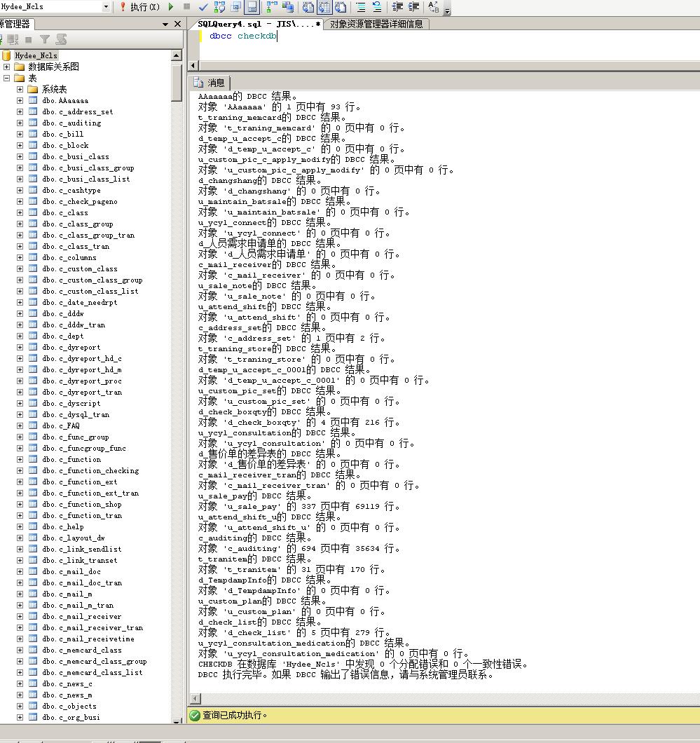This screenshot has height=743, width=700.
Task: Toggle the IntelliSense enabled button
Action: coord(252,6)
